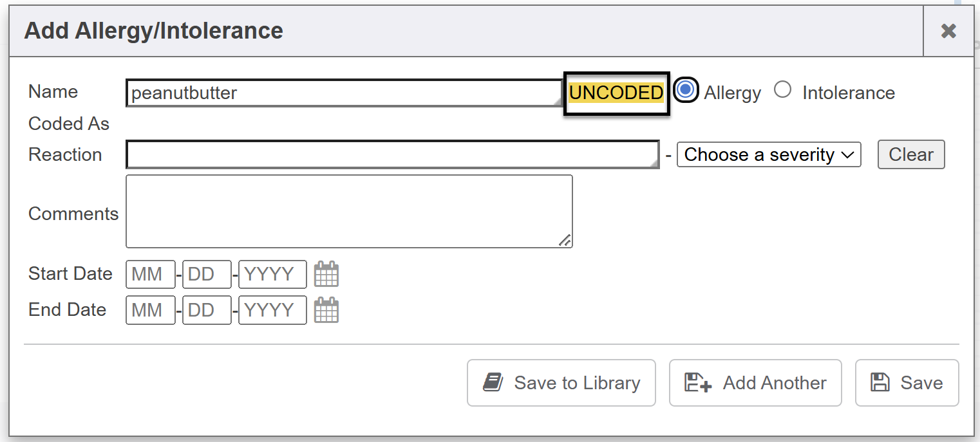Close the Add Allergy/Intolerance dialog
Screen dimensions: 980x442
click(x=948, y=31)
